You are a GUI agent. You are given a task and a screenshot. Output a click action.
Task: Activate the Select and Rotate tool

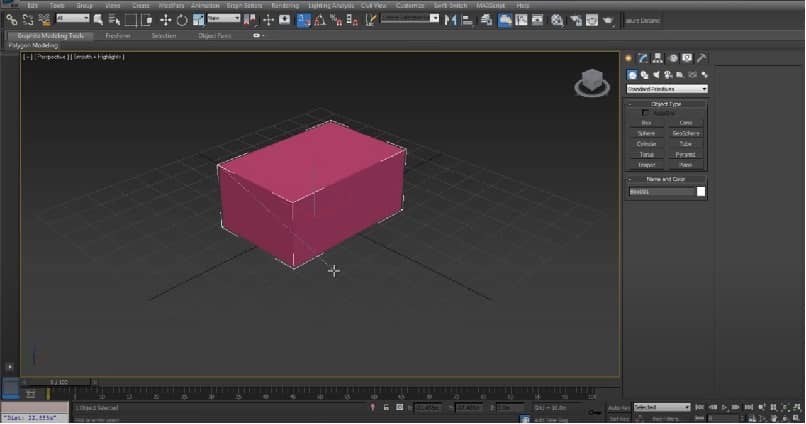(x=182, y=20)
